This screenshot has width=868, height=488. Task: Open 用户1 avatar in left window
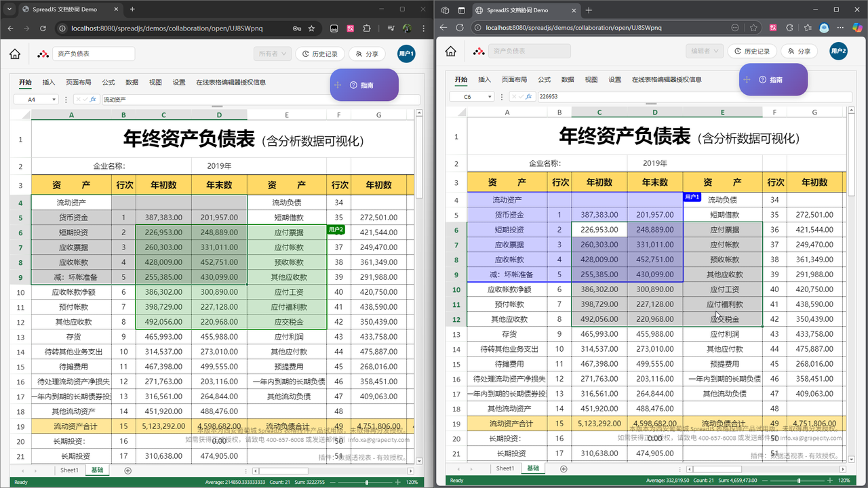tap(406, 54)
